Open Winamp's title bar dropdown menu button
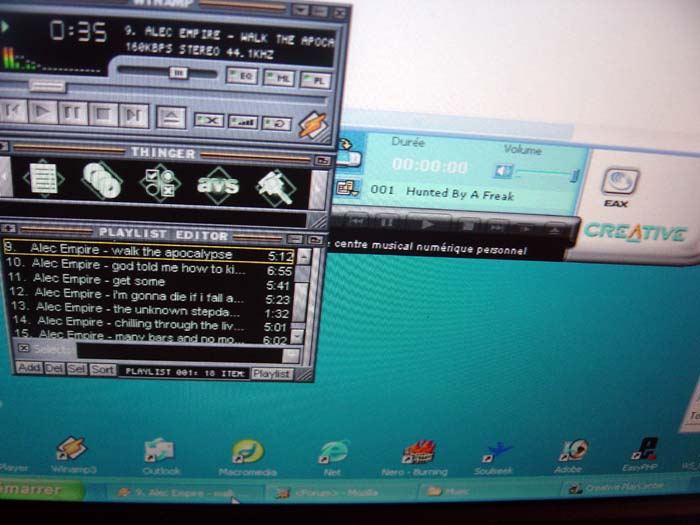 coord(300,11)
